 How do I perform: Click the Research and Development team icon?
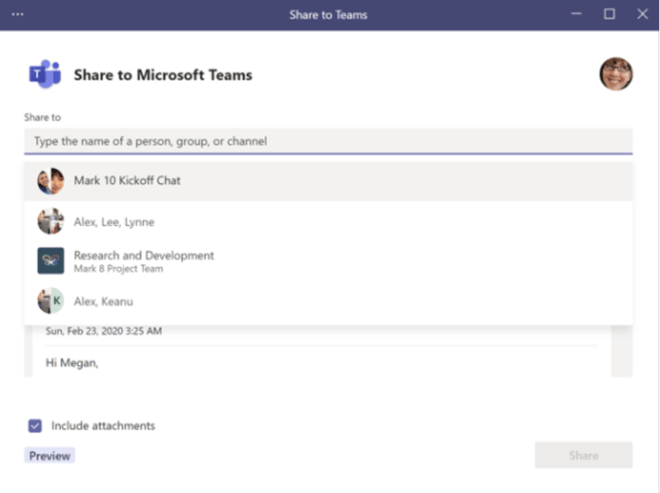[51, 261]
